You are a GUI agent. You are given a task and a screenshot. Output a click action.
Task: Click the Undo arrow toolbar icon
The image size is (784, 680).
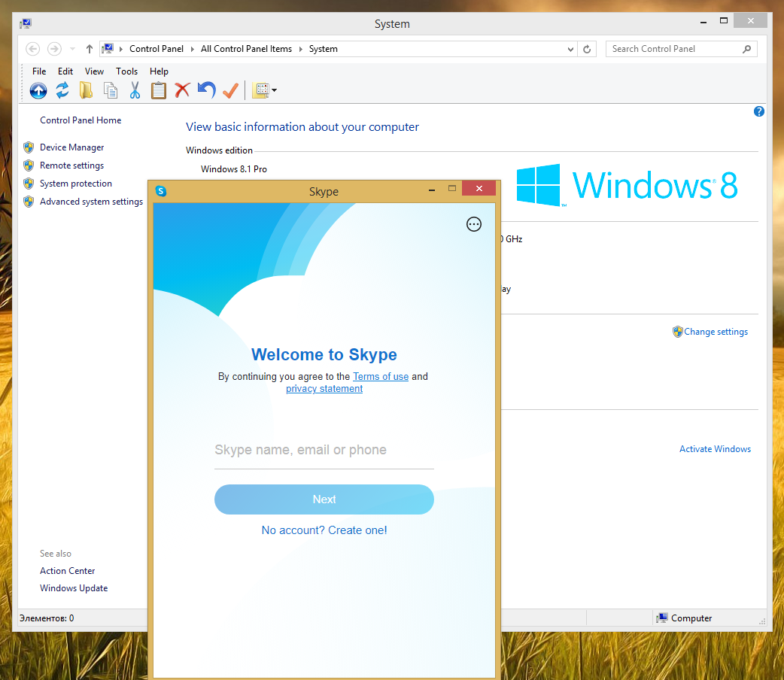click(x=206, y=90)
